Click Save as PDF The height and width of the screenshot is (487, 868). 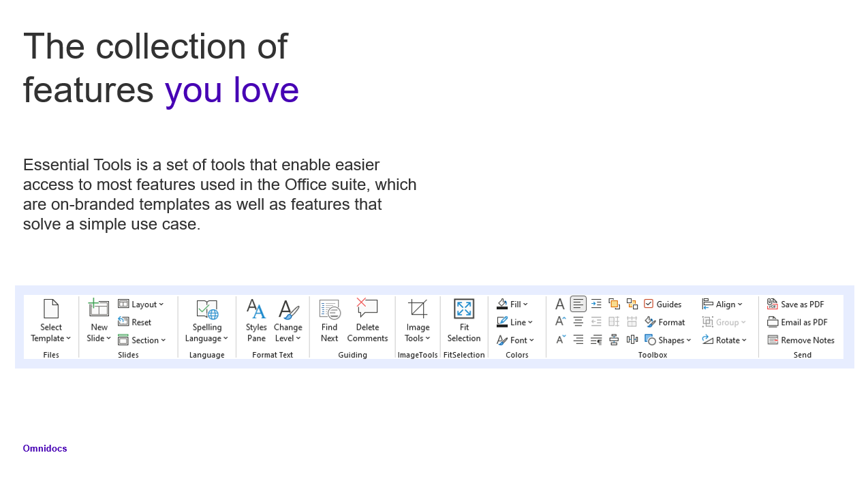(x=795, y=304)
